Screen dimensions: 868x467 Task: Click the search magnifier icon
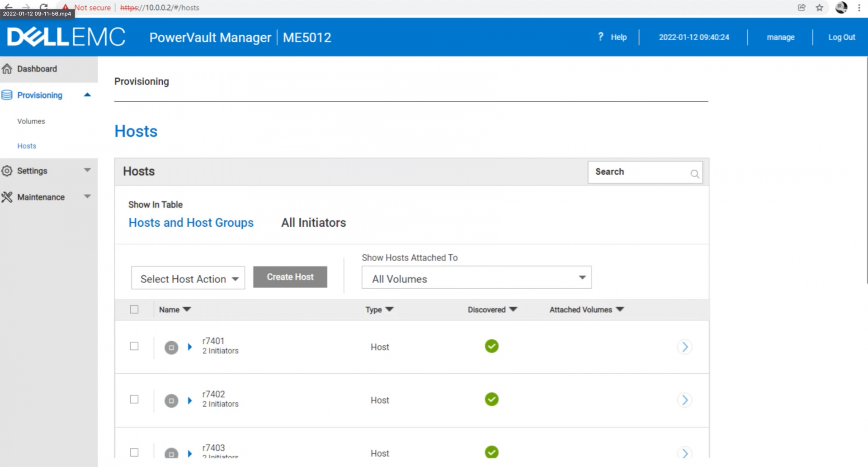point(694,174)
